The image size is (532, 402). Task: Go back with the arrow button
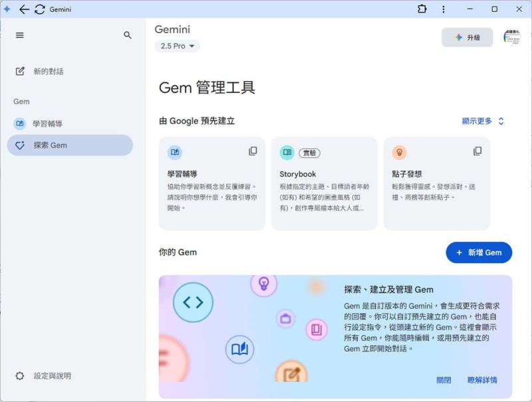[x=24, y=9]
